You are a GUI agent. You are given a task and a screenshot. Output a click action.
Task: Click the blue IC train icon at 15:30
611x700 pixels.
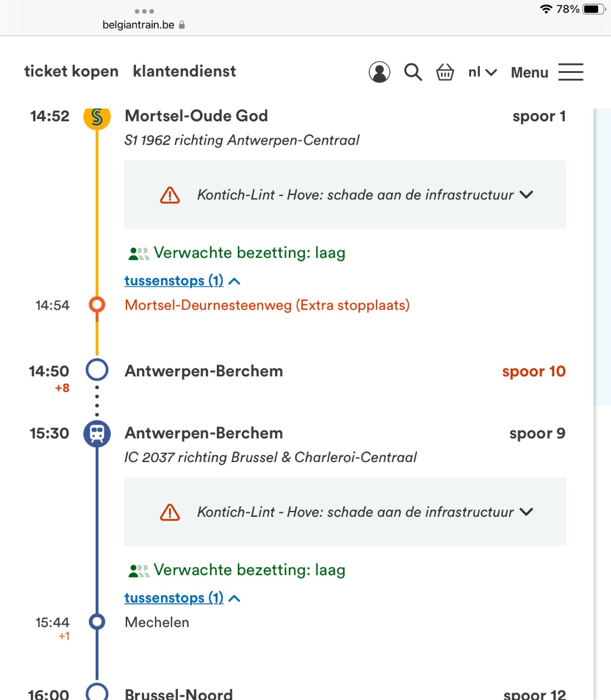pyautogui.click(x=97, y=433)
